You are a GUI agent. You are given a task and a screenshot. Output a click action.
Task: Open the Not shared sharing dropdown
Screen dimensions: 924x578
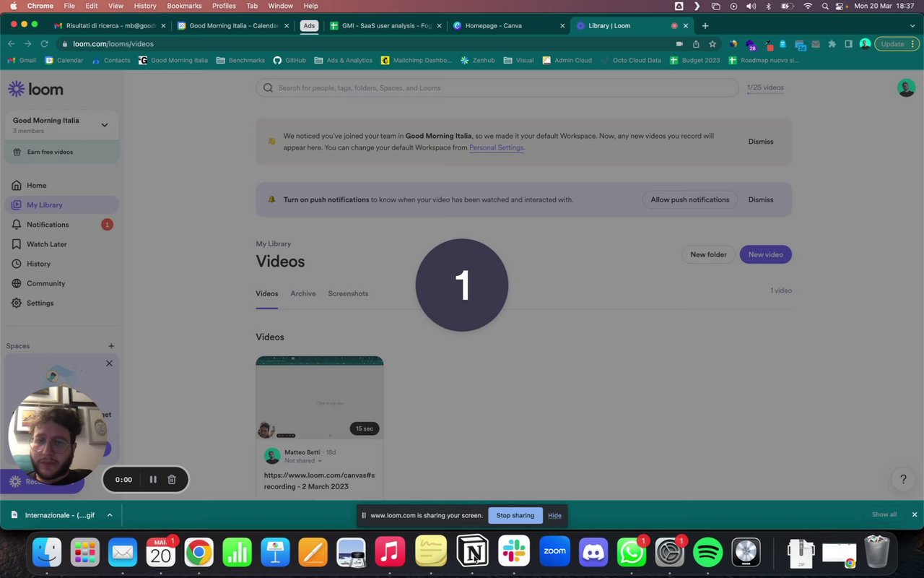tap(303, 461)
